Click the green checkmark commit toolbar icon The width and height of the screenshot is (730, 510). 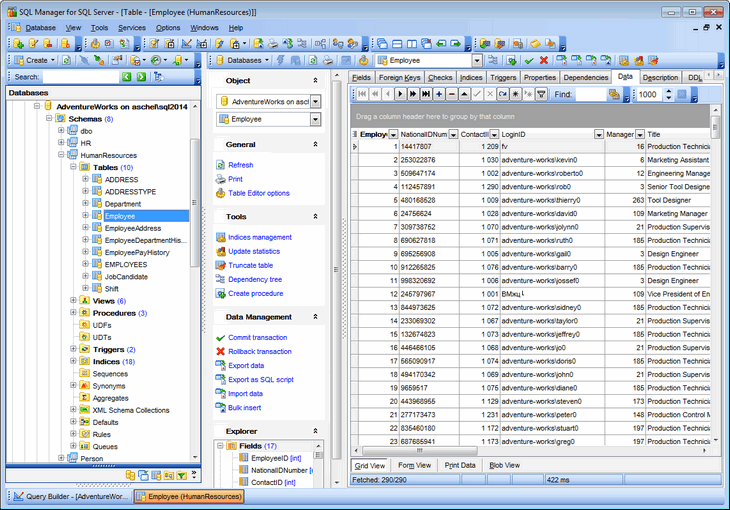529,60
